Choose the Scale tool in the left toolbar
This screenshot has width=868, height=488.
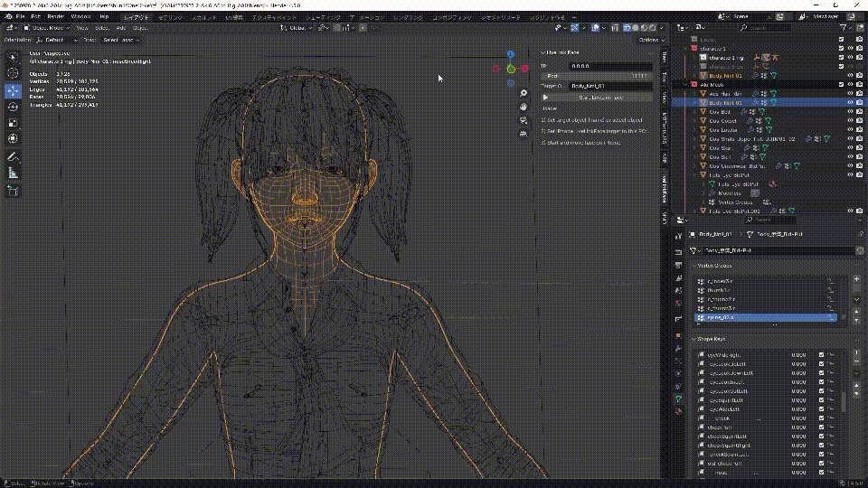pos(14,122)
